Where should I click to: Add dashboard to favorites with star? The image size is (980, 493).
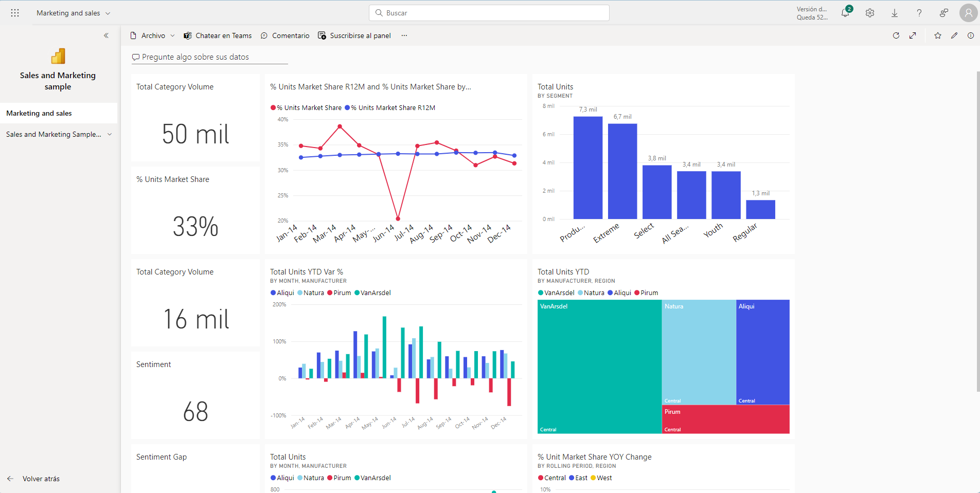pos(938,35)
